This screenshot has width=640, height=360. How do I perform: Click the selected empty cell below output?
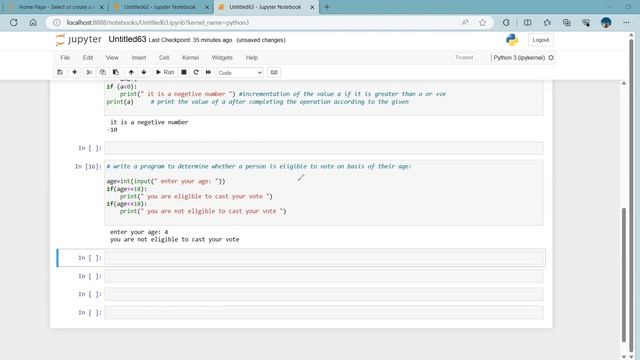(x=324, y=258)
